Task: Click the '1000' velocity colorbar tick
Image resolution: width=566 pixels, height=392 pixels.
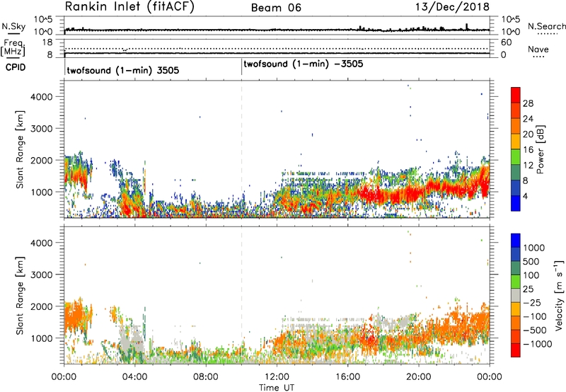Action: click(534, 248)
